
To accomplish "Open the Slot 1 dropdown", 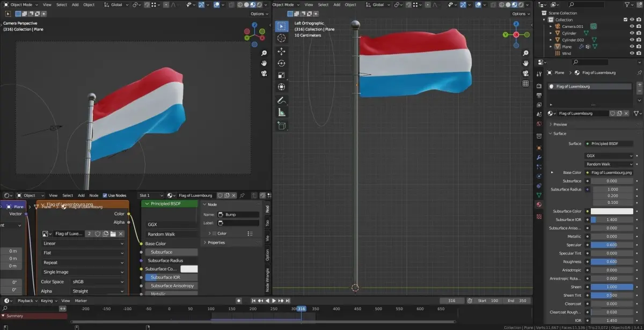I will point(151,195).
